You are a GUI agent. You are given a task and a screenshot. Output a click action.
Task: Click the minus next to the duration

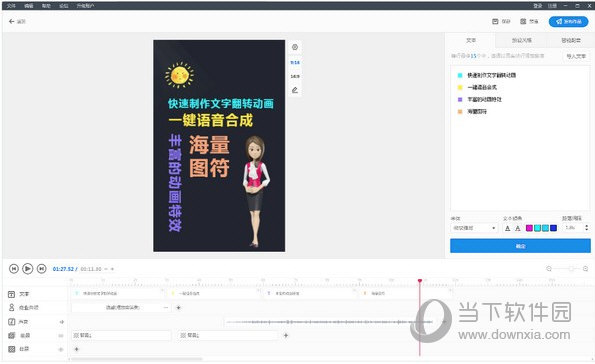[106, 269]
